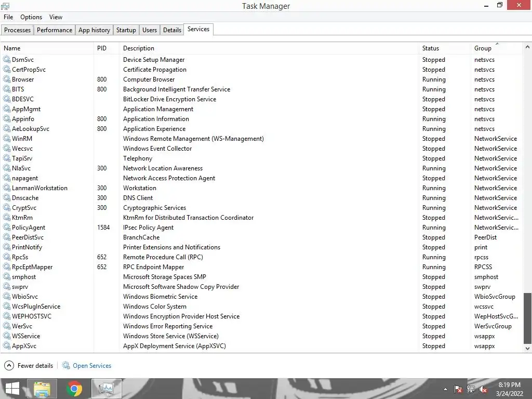This screenshot has height=399, width=532.
Task: Open the File menu
Action: (8, 17)
